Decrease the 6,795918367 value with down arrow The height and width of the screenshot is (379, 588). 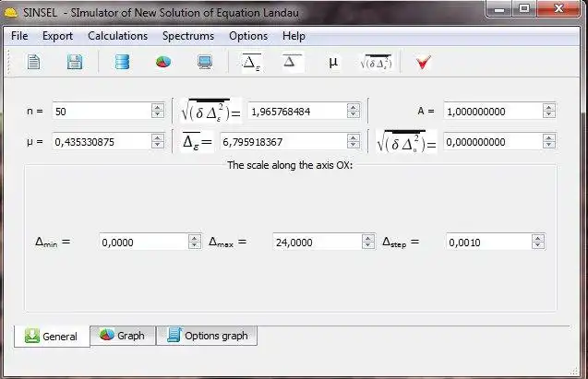click(x=354, y=145)
